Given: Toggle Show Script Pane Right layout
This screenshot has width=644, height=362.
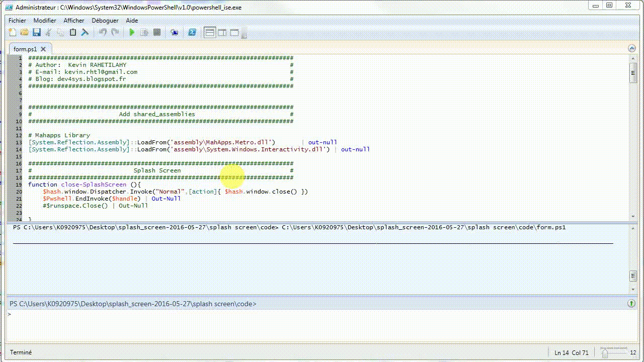Looking at the screenshot, I should pos(222,32).
